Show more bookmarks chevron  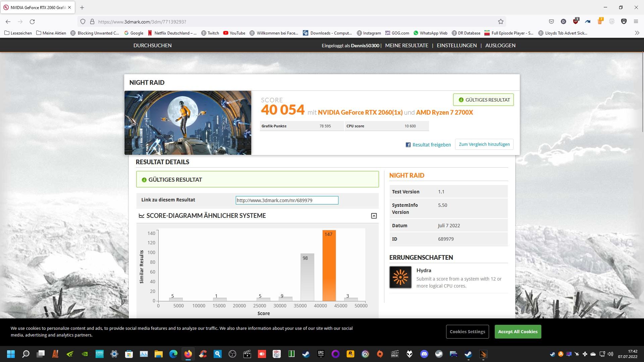click(x=637, y=33)
